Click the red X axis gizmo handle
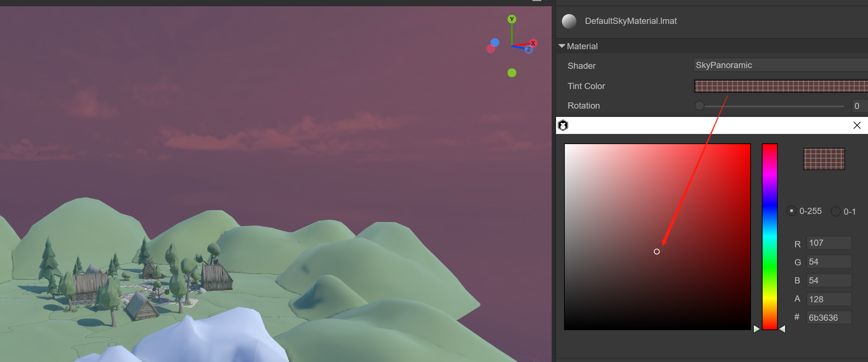 point(533,43)
